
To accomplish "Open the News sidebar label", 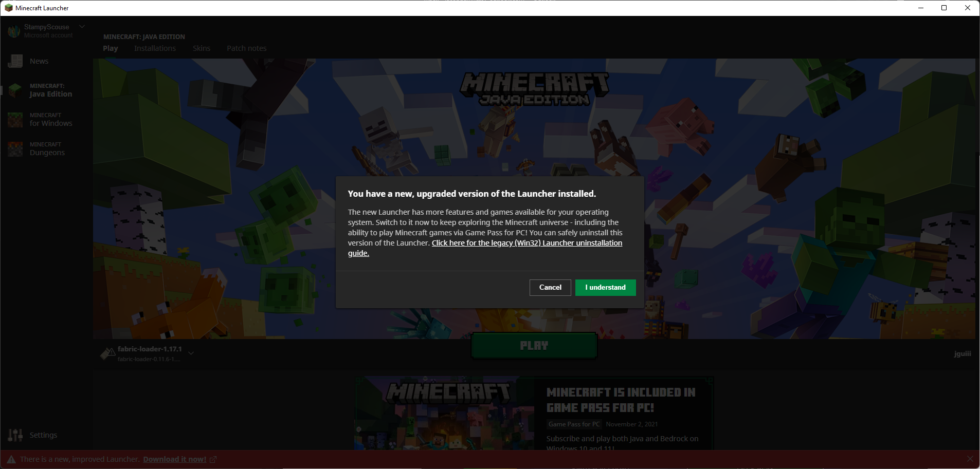I will (x=39, y=61).
